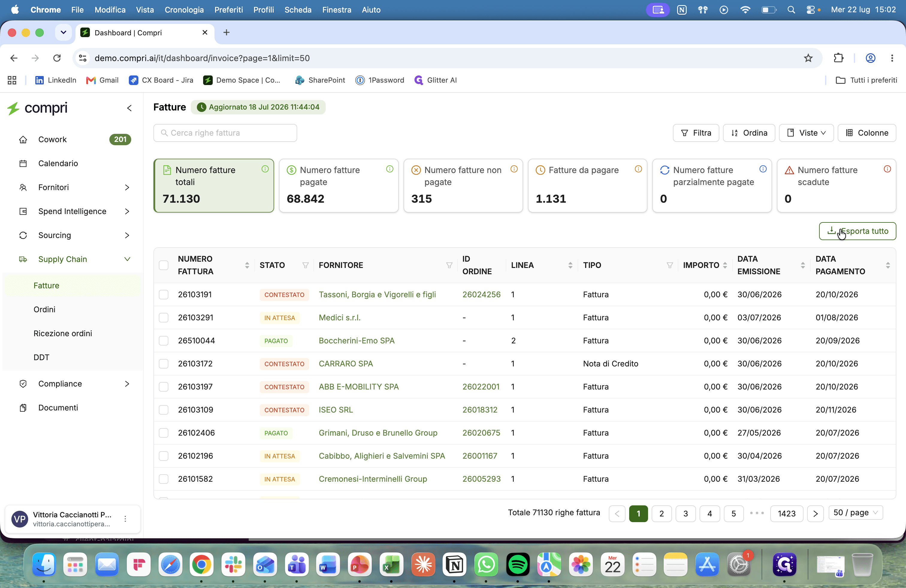The width and height of the screenshot is (906, 588).
Task: Sort by IMPORTO column arrows
Action: point(725,265)
